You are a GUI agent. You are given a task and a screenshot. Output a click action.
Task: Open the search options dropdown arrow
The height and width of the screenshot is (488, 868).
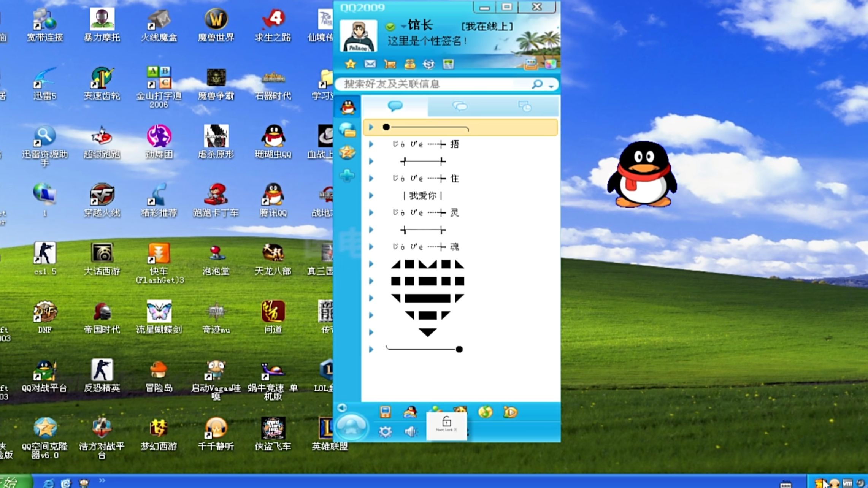[551, 86]
